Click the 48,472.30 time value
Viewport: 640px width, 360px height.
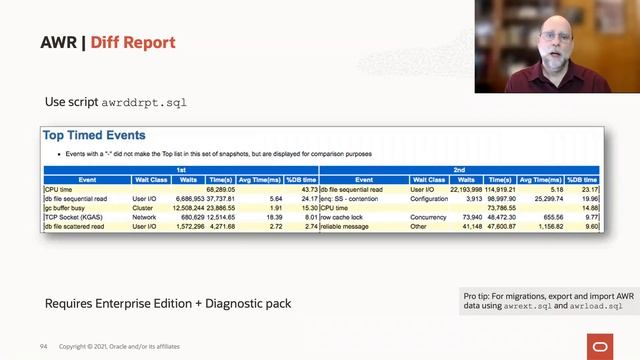click(x=502, y=218)
